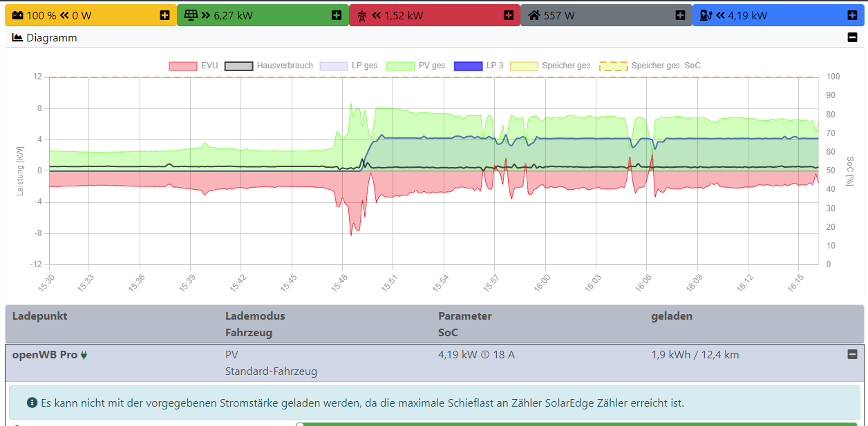
Task: Expand the red grid 1,52 kW card
Action: [509, 15]
